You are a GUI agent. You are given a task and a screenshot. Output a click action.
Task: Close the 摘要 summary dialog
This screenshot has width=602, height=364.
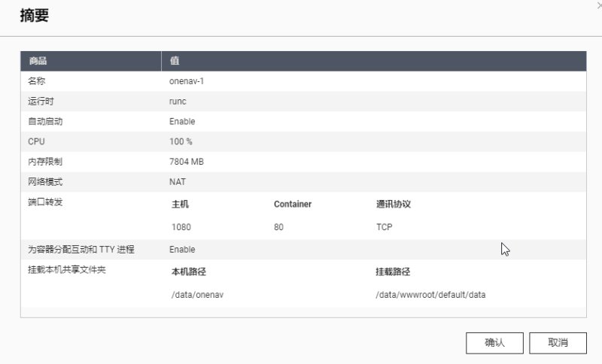(599, 5)
